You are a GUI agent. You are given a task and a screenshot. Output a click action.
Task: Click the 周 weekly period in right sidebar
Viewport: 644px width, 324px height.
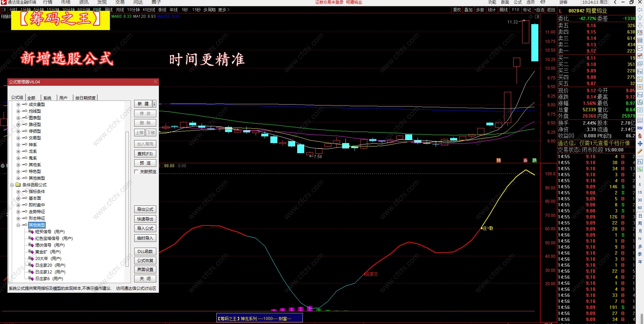[640, 223]
